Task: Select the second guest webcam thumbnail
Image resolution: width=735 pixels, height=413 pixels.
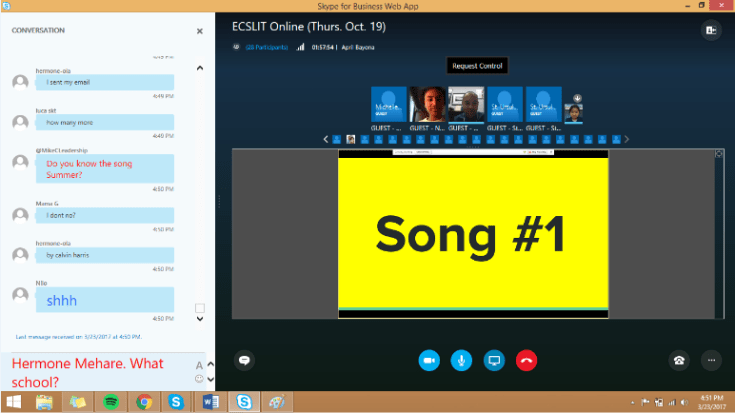Action: click(428, 105)
